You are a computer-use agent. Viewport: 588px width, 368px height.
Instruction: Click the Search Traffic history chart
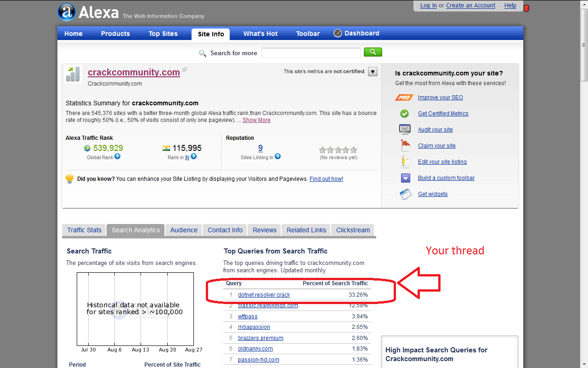pos(135,309)
